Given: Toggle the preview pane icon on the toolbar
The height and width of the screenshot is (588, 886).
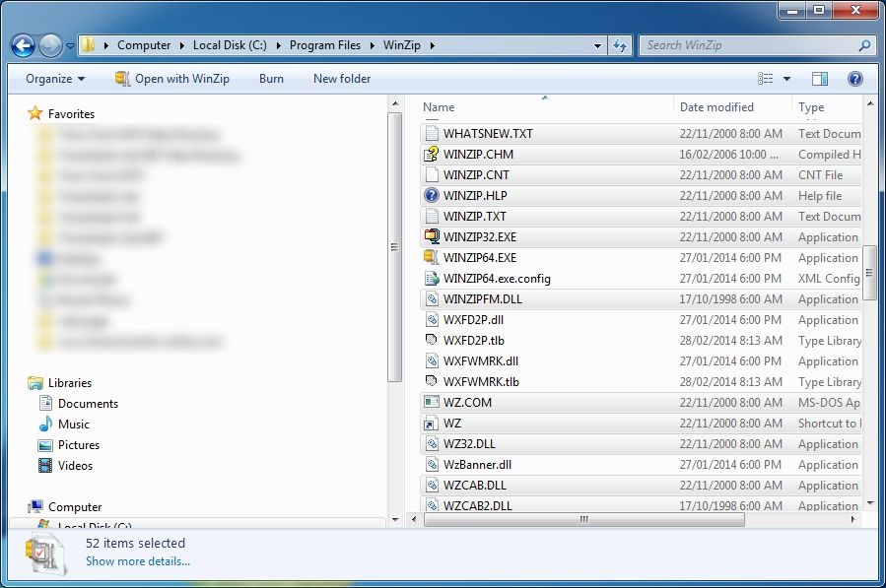Looking at the screenshot, I should coord(819,79).
